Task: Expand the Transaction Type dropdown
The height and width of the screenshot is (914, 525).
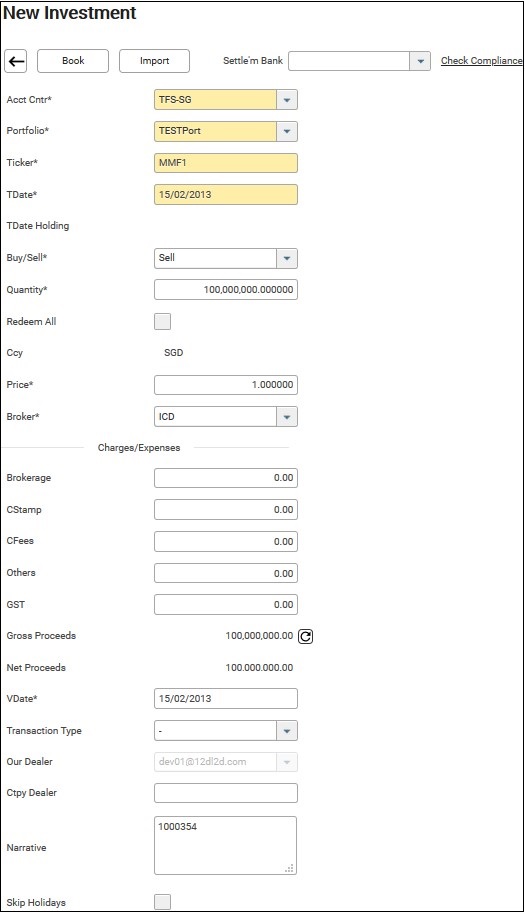Action: (287, 730)
